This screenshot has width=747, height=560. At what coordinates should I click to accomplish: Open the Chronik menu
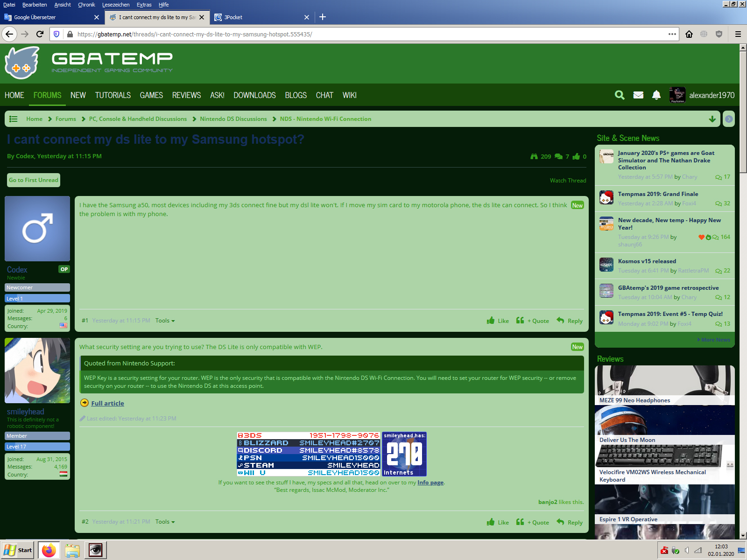tap(86, 5)
